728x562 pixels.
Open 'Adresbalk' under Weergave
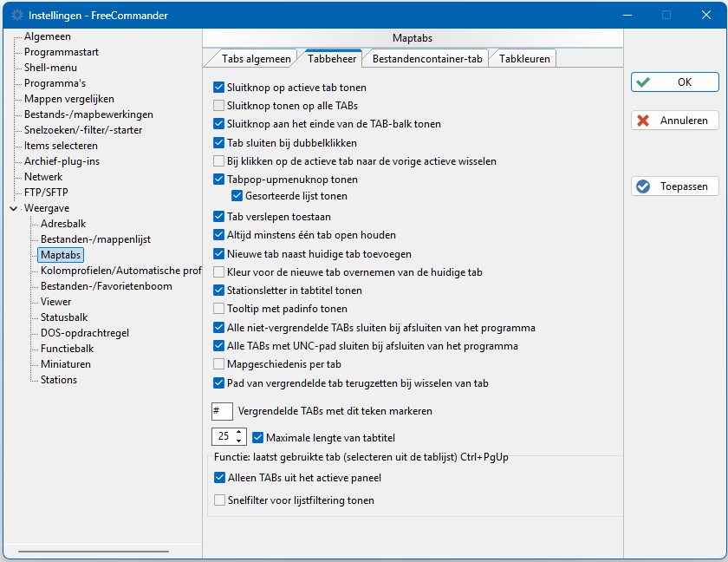[63, 224]
